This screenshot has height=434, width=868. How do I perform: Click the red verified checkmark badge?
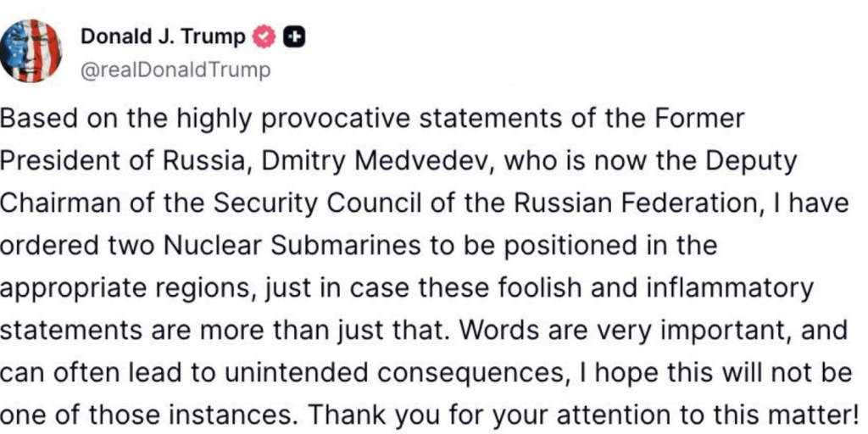(265, 37)
